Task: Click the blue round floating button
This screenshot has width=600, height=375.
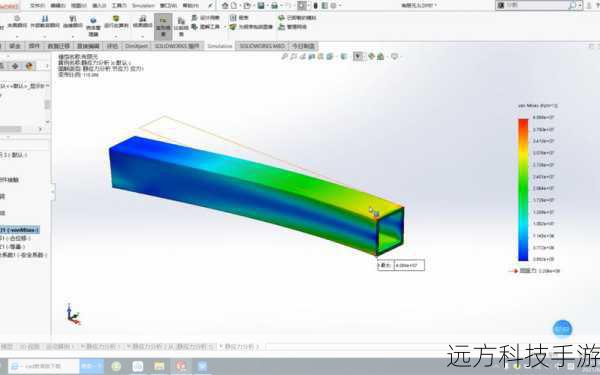Action: [562, 329]
